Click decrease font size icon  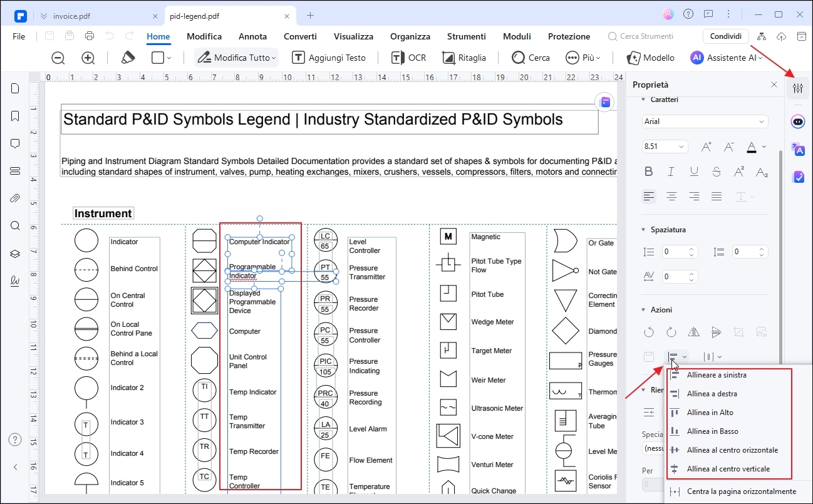click(x=728, y=147)
